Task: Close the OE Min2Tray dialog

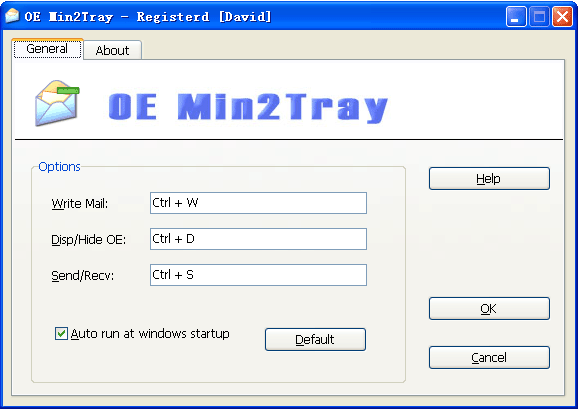Action: pyautogui.click(x=562, y=17)
